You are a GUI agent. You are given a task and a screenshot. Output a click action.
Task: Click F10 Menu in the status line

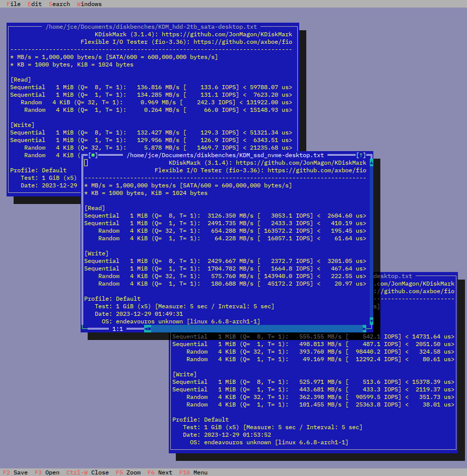(193, 472)
